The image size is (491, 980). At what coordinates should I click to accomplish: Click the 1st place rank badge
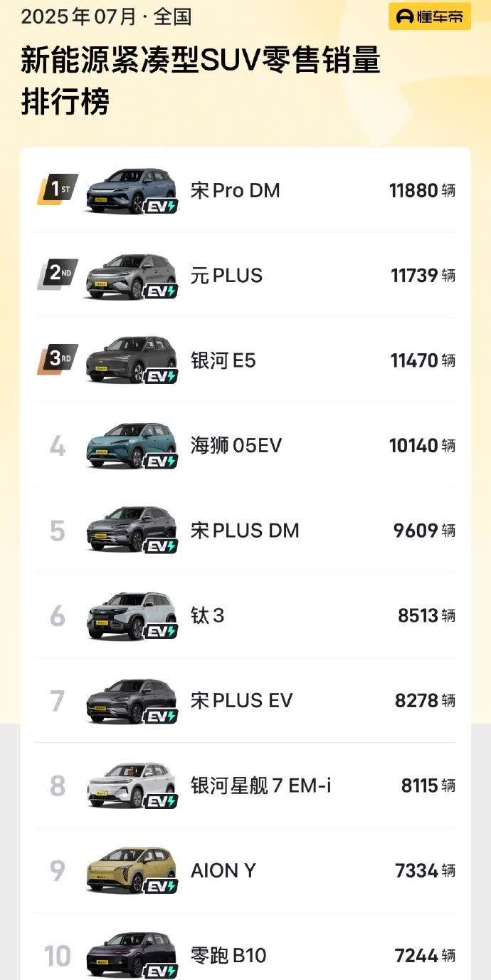(x=57, y=189)
